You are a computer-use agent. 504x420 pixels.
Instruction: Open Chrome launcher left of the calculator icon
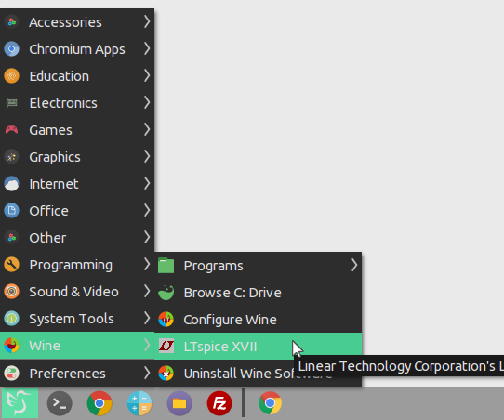(x=99, y=403)
